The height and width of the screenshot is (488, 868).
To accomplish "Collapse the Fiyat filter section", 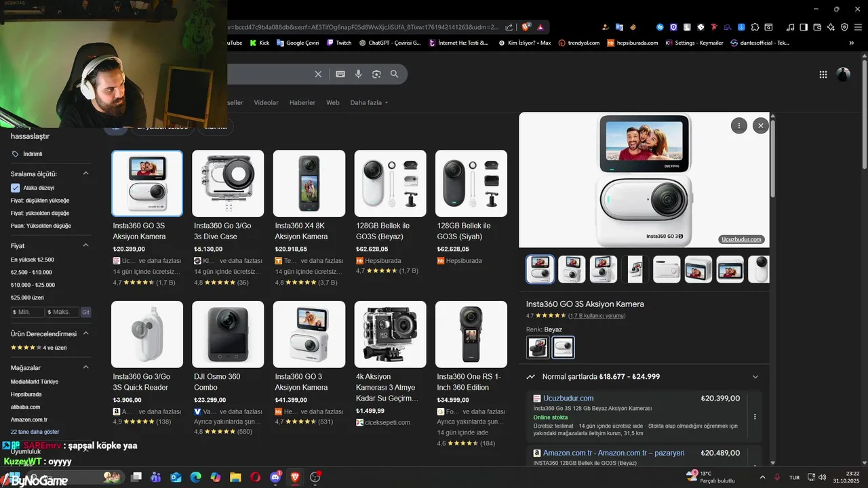I will point(85,245).
